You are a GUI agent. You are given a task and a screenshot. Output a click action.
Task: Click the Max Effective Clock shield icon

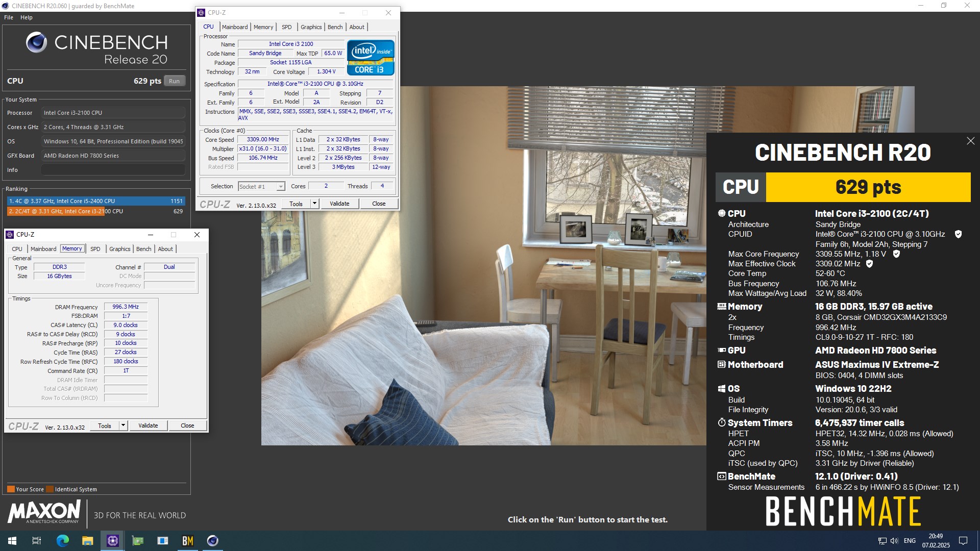(x=869, y=264)
